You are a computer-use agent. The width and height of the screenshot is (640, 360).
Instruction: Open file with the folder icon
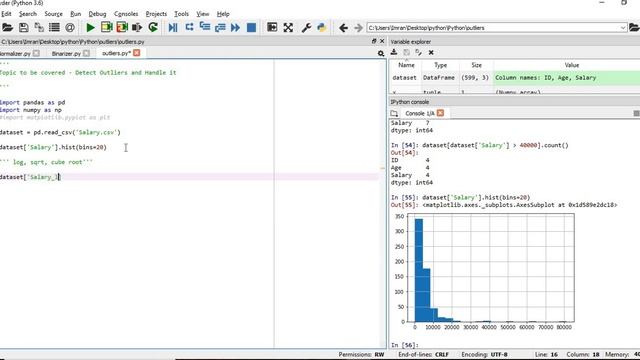point(7,28)
